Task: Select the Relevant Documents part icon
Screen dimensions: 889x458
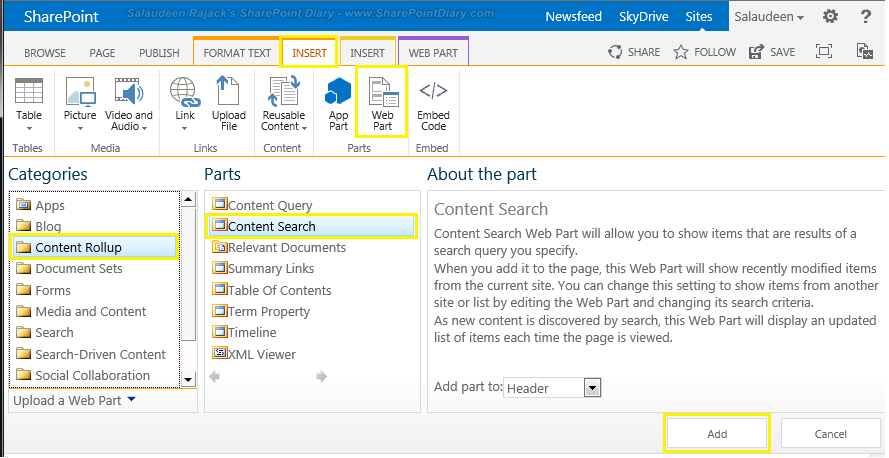Action: (219, 247)
